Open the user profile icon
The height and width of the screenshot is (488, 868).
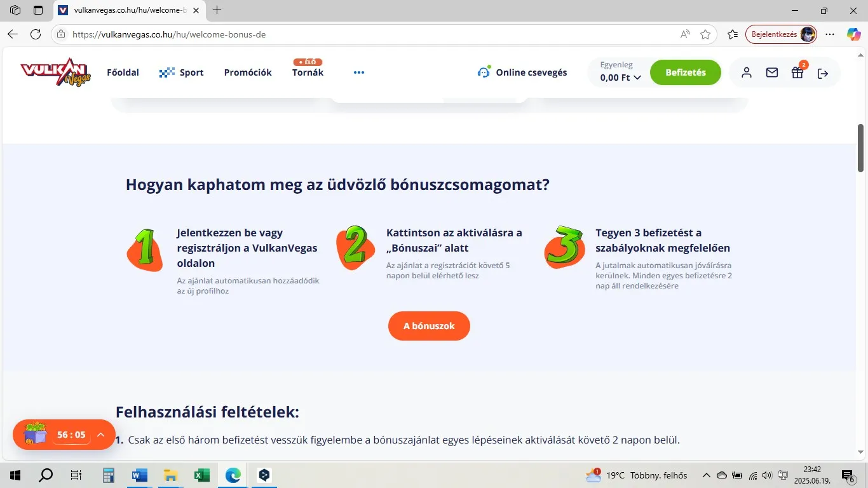coord(747,72)
